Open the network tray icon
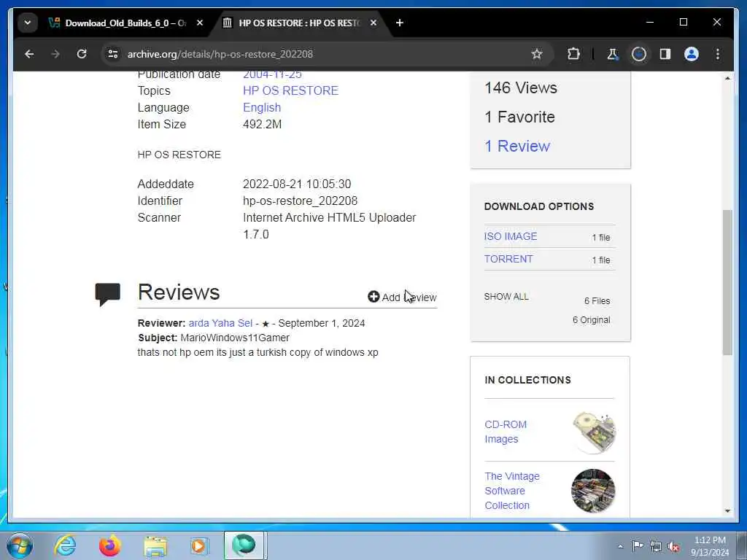The height and width of the screenshot is (560, 747). [656, 546]
